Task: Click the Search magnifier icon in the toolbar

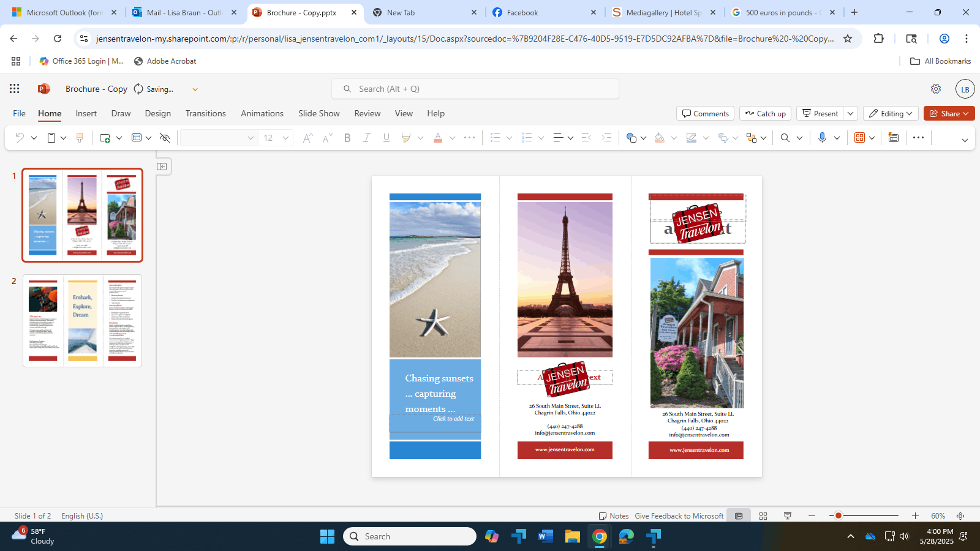Action: (785, 137)
